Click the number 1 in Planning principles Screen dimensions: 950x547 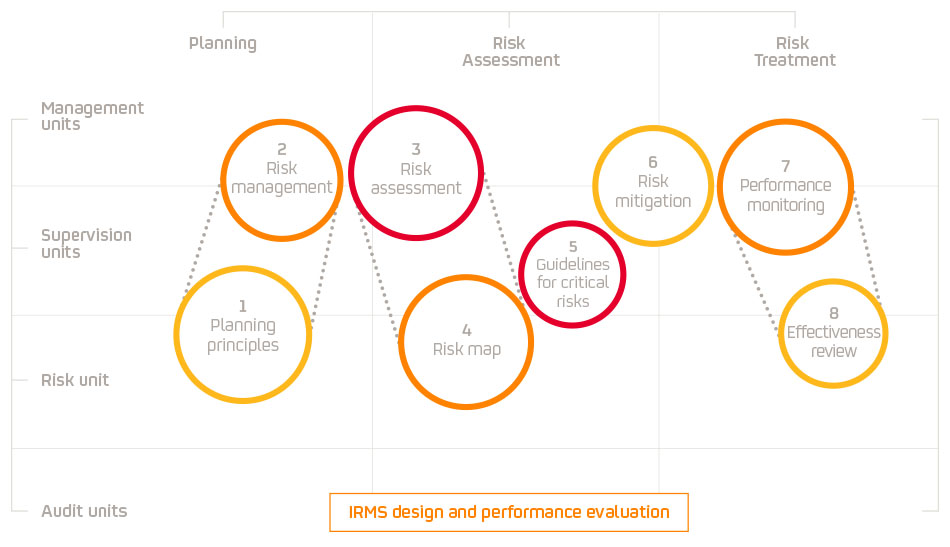click(243, 306)
